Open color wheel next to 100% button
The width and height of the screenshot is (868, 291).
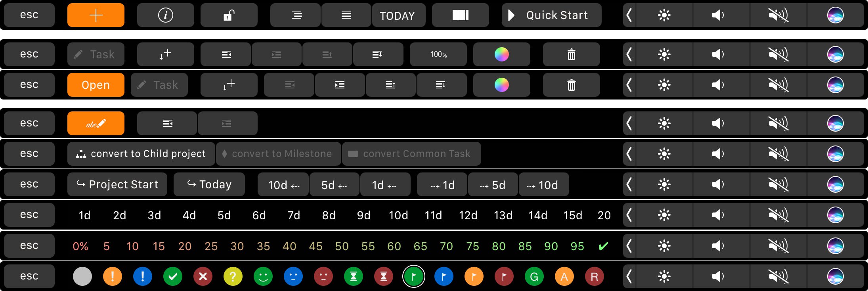(x=501, y=54)
